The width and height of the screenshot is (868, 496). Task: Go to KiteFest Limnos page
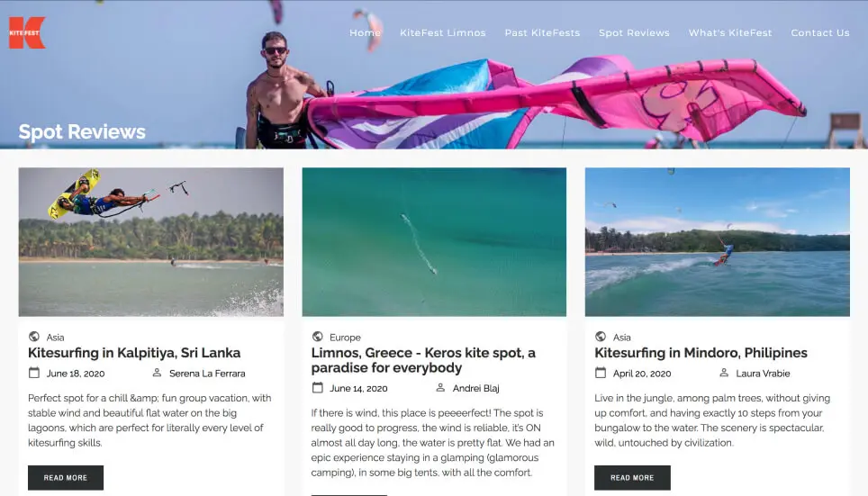[443, 32]
